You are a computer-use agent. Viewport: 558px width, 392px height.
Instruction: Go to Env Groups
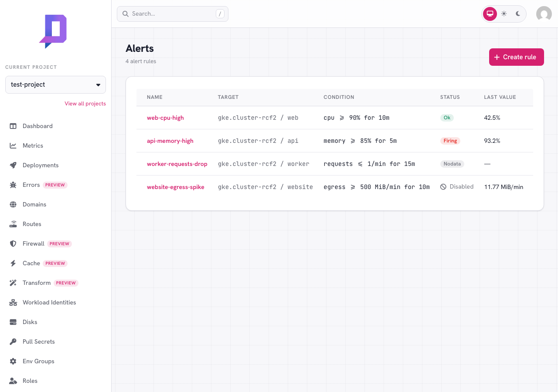pos(55,361)
